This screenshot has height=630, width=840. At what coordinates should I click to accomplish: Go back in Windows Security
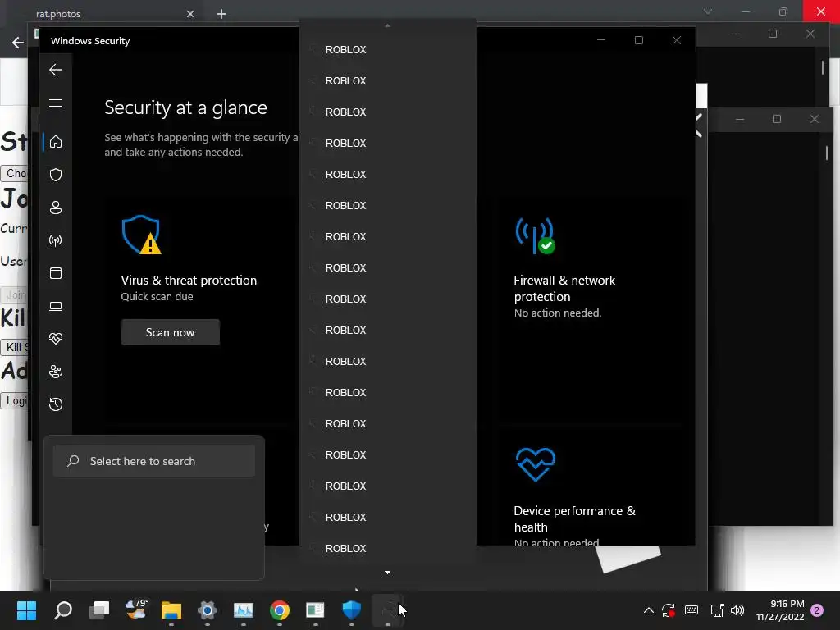click(56, 70)
